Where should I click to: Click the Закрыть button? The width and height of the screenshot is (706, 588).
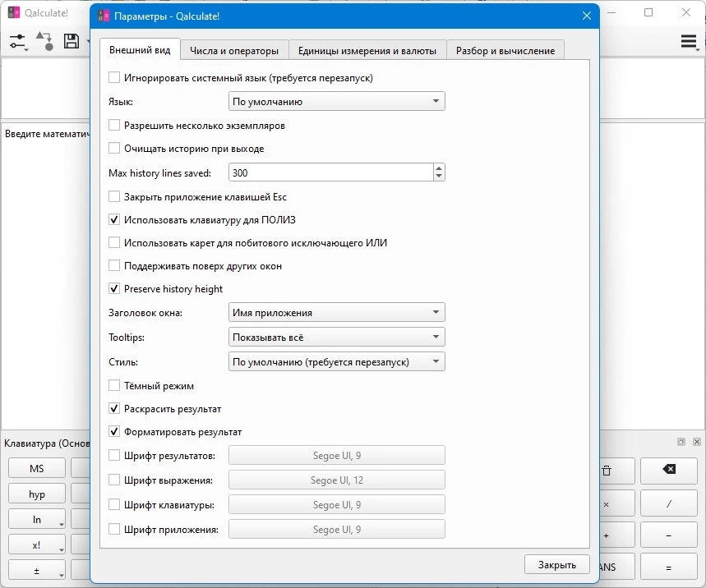[557, 565]
